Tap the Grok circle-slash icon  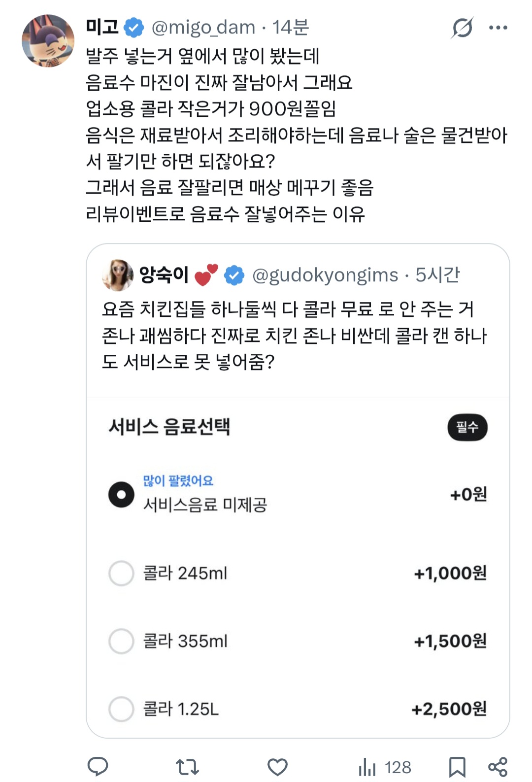(x=462, y=28)
